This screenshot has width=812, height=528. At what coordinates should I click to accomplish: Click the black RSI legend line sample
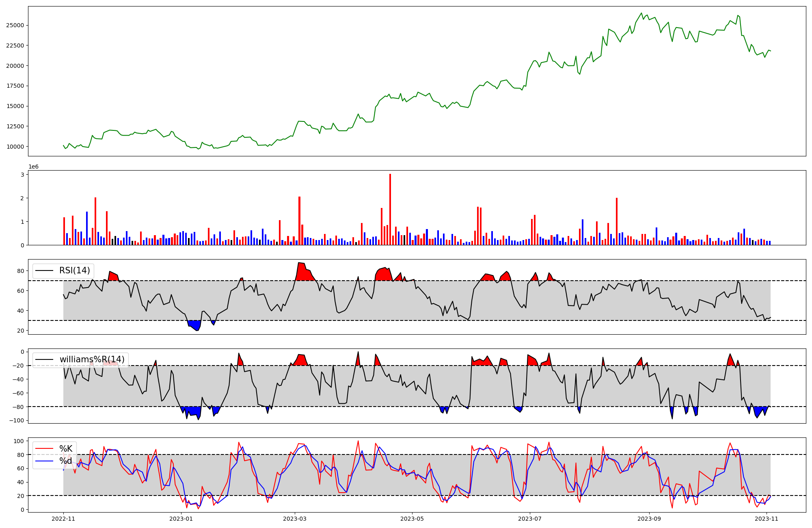pos(45,270)
